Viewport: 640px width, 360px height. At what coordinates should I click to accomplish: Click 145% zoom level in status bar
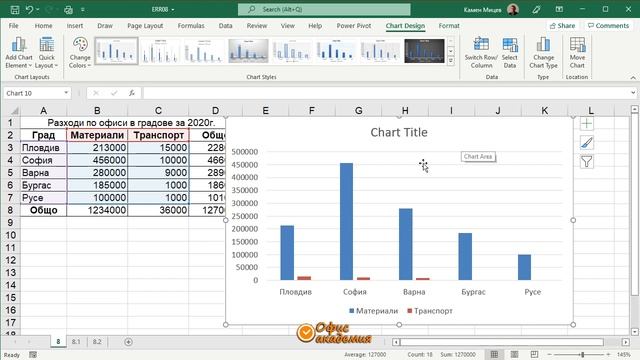624,354
